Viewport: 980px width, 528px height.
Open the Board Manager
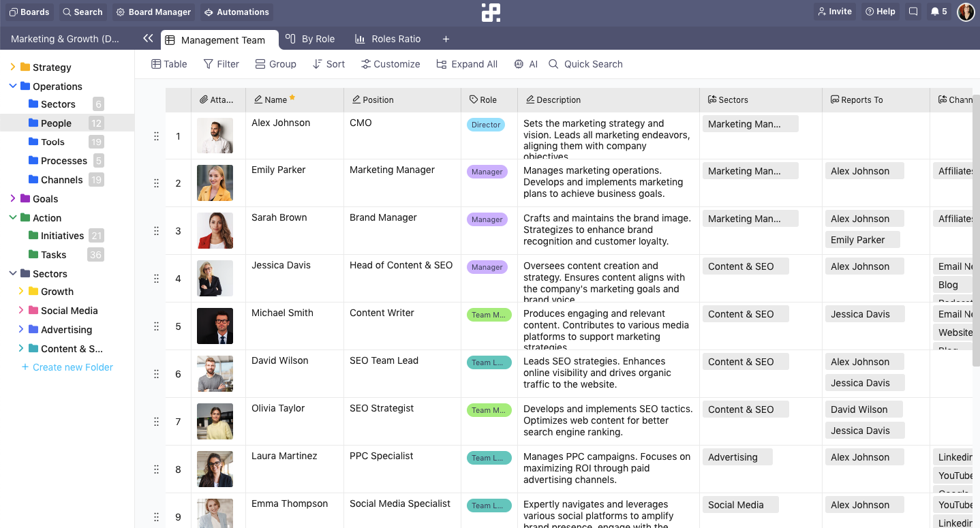153,12
